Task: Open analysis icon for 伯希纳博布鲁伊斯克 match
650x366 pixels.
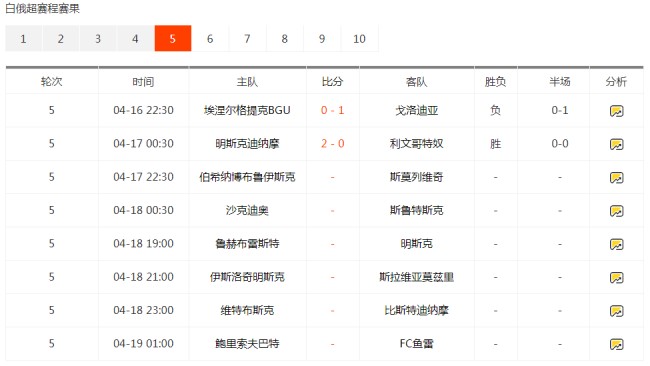Action: pyautogui.click(x=616, y=177)
